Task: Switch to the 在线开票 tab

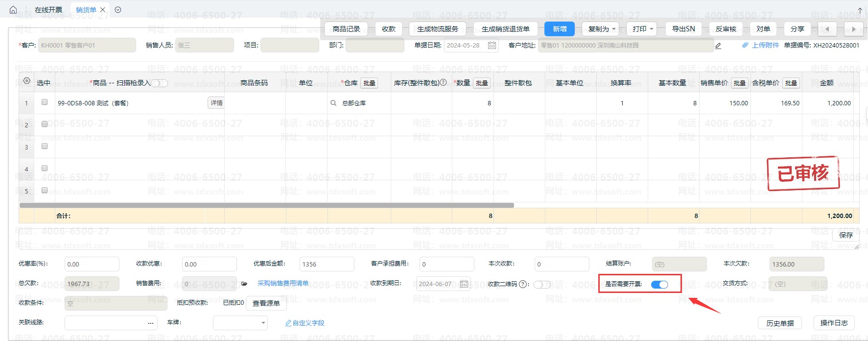Action: click(x=48, y=10)
